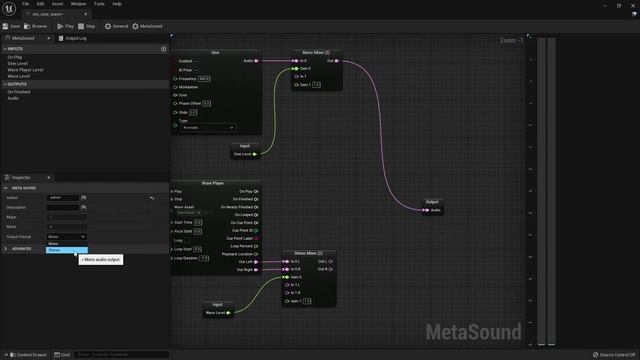The image size is (640, 360).
Task: Click the Sine Frequency value box
Action: pyautogui.click(x=204, y=79)
